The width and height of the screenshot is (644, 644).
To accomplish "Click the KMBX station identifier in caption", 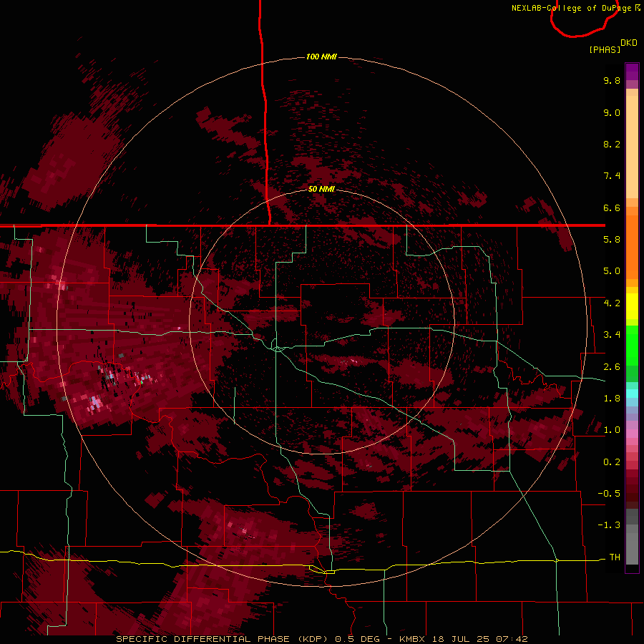I will click(412, 639).
